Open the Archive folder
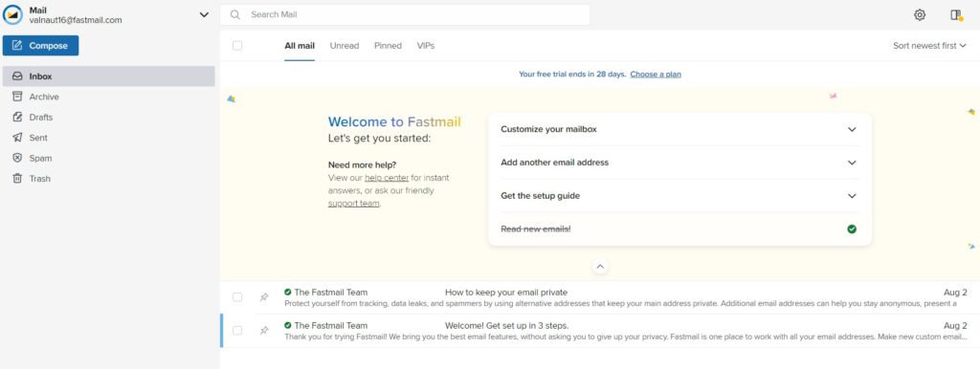 (x=109, y=97)
